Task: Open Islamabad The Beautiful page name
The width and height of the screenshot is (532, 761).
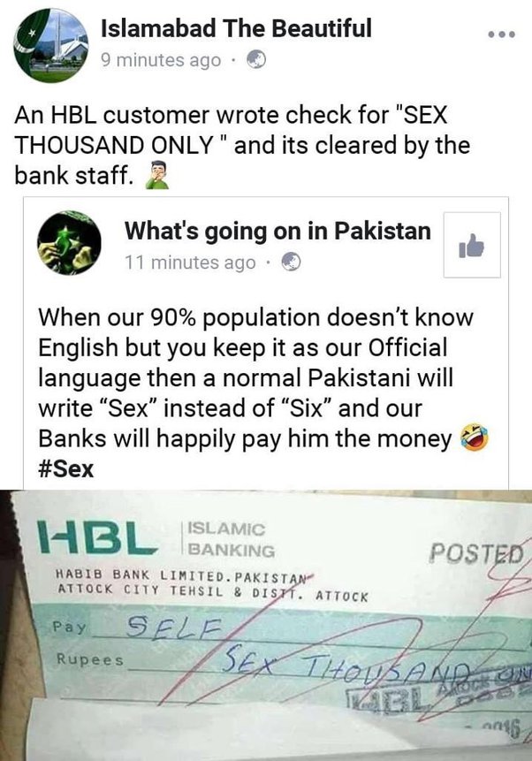Action: click(236, 28)
